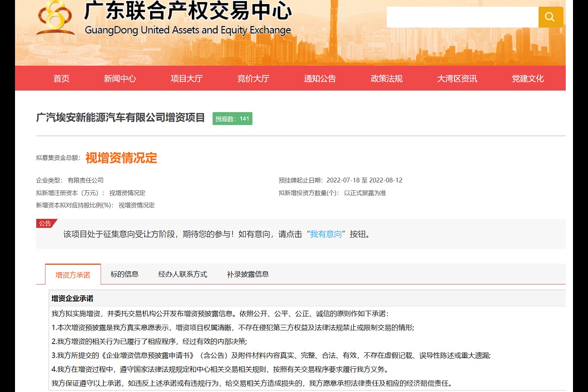
Task: Click inside the search input box
Action: tap(460, 16)
